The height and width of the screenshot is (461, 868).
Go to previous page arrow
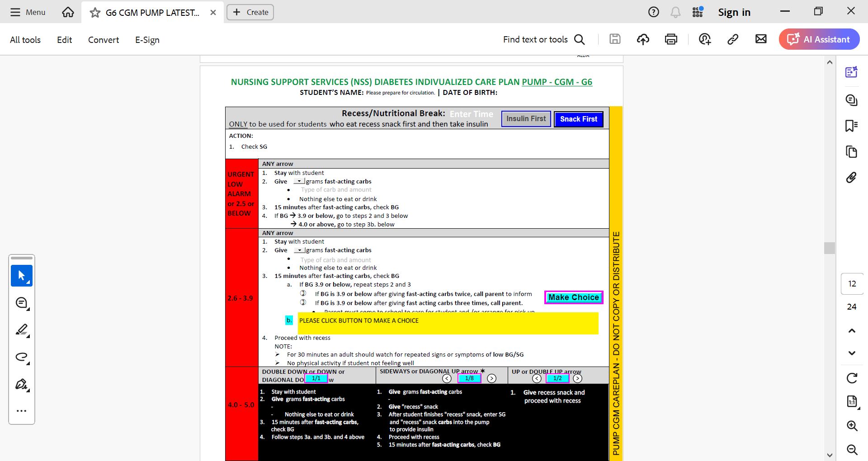point(852,331)
